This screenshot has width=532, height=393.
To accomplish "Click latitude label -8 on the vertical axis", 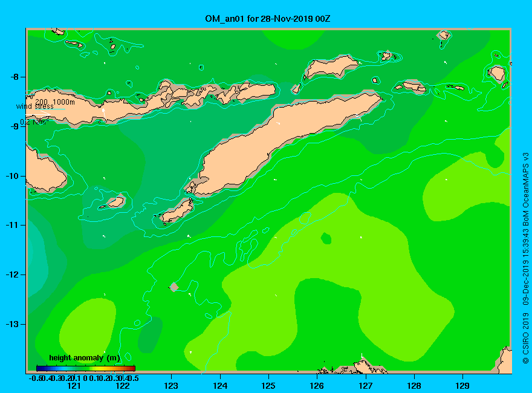I will click(15, 77).
